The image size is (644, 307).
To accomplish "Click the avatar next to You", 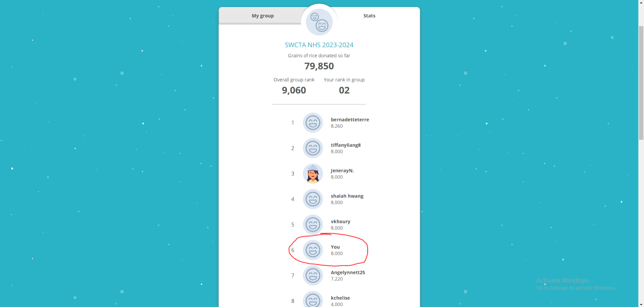I will pyautogui.click(x=313, y=250).
